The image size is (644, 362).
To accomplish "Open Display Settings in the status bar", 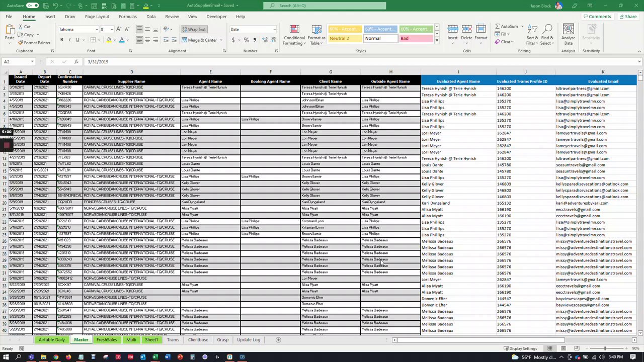I will [520, 348].
